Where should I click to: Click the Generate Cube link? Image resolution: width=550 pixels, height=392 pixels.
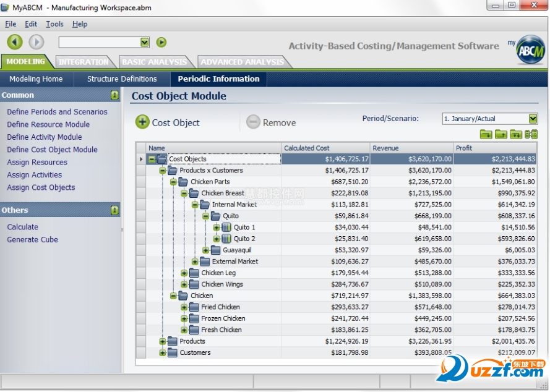33,239
